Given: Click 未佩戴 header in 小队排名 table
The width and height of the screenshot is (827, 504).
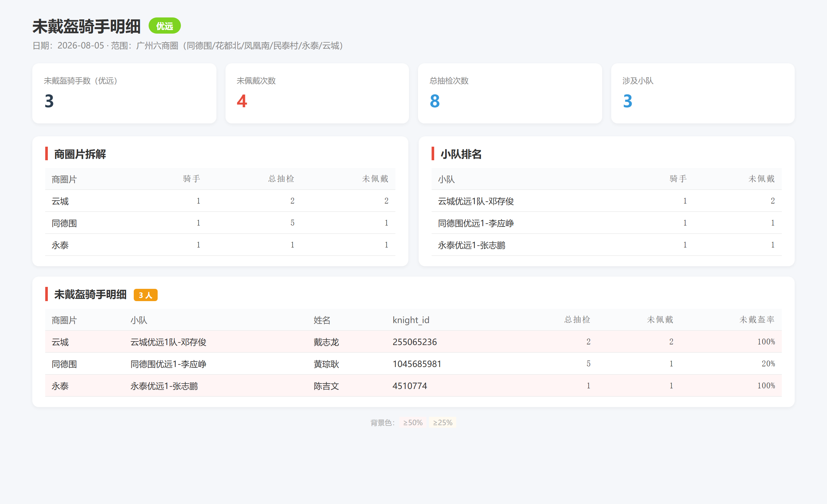Looking at the screenshot, I should (x=761, y=179).
